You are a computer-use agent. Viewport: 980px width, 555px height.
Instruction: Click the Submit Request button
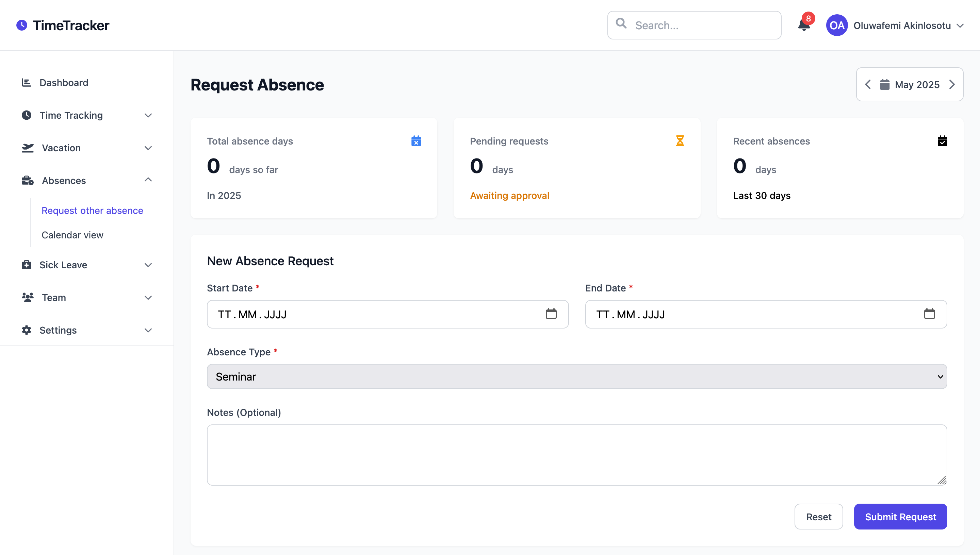(900, 517)
